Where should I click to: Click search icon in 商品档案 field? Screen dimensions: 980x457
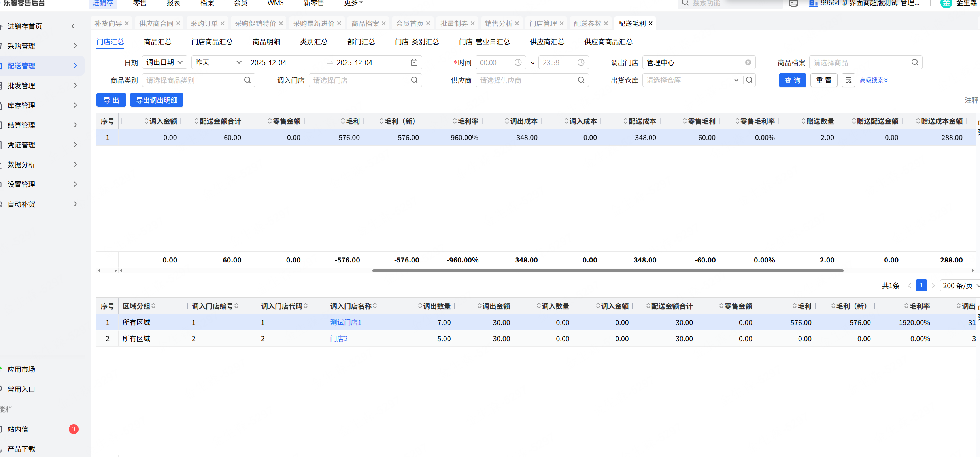(914, 62)
